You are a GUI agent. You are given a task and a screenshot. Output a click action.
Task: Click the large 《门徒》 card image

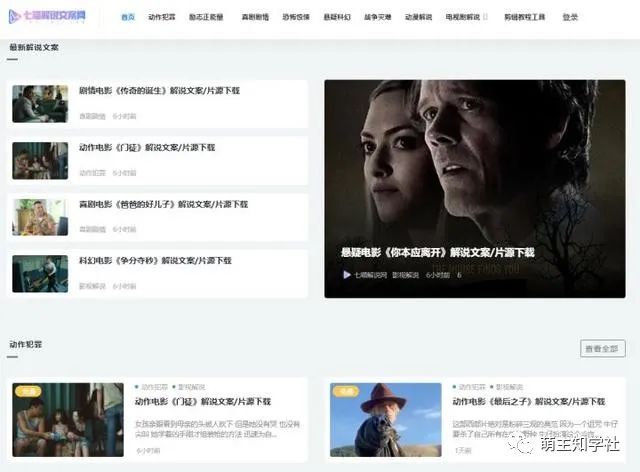point(68,420)
